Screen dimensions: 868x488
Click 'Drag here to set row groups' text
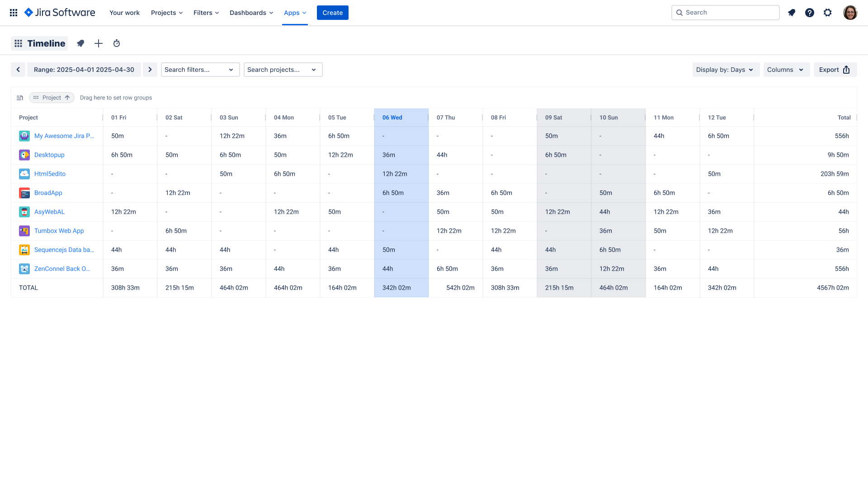click(116, 98)
